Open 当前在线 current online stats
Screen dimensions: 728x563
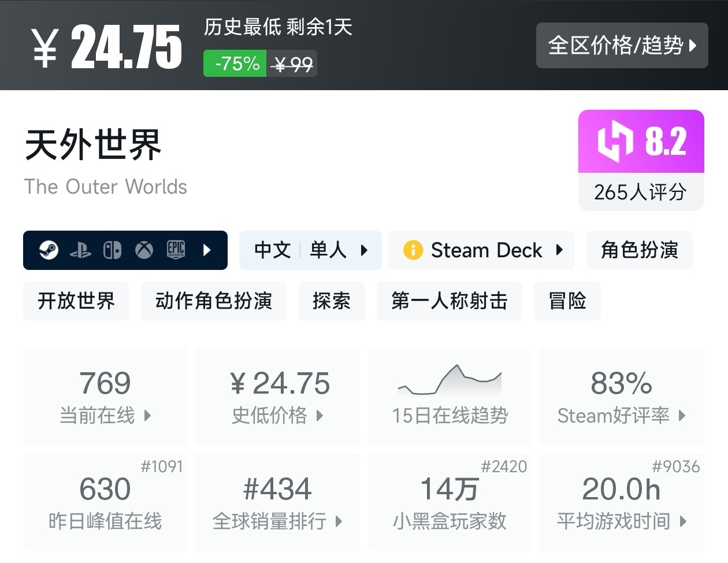[x=105, y=397]
